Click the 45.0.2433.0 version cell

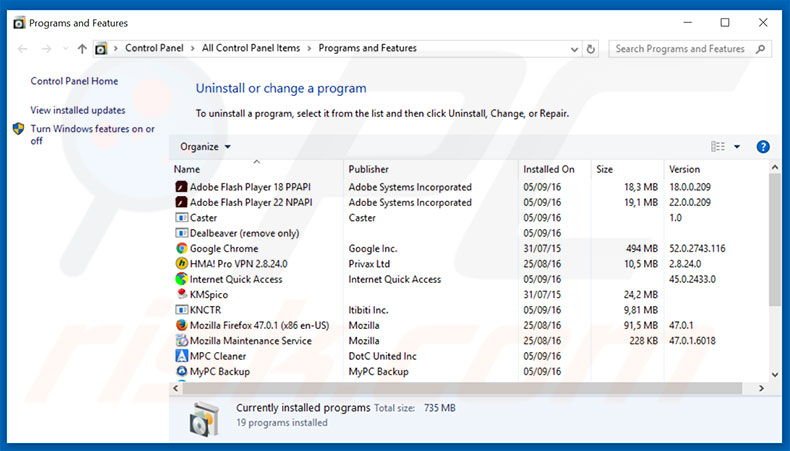[692, 279]
